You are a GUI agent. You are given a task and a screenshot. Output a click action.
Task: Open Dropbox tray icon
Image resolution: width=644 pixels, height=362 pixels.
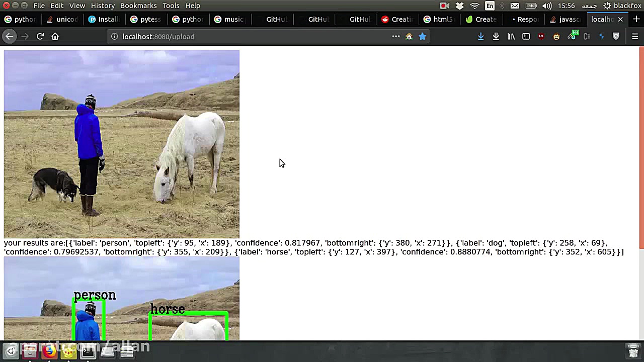459,6
